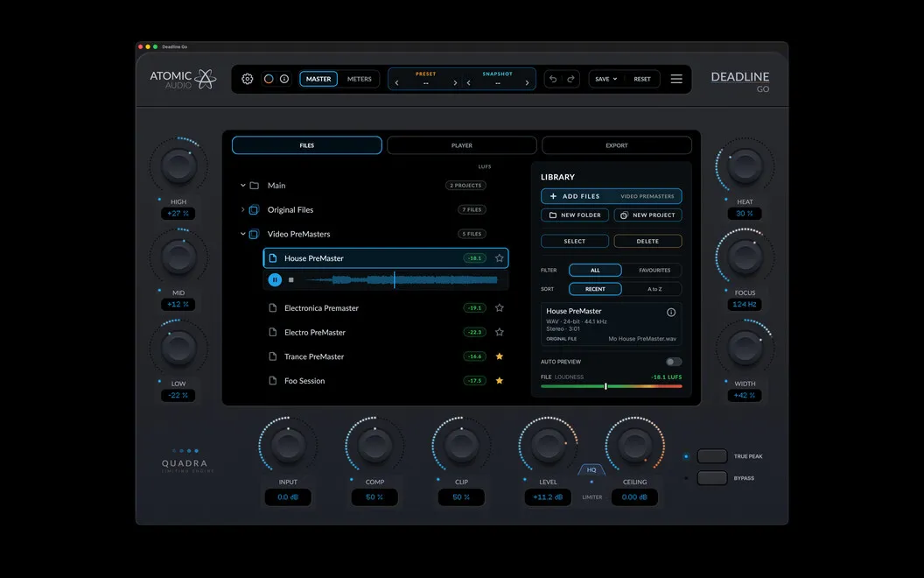The height and width of the screenshot is (578, 924).
Task: Unfavourite Foo Session with its star
Action: click(499, 380)
